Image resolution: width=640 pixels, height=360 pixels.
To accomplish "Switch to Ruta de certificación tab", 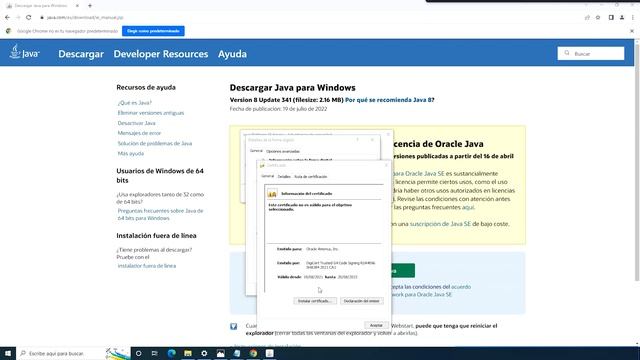I will point(311,177).
